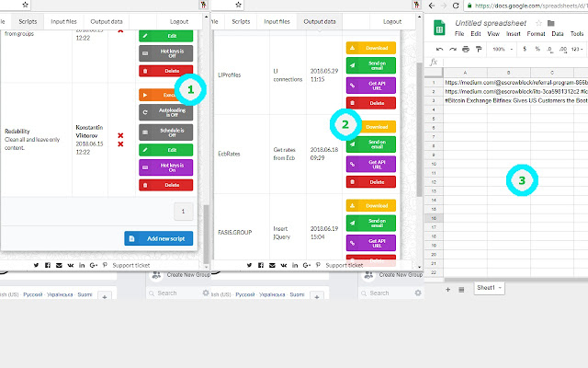The height and width of the screenshot is (368, 588).
Task: Open Facebook icon in the Scripts popup footer
Action: pos(48,265)
